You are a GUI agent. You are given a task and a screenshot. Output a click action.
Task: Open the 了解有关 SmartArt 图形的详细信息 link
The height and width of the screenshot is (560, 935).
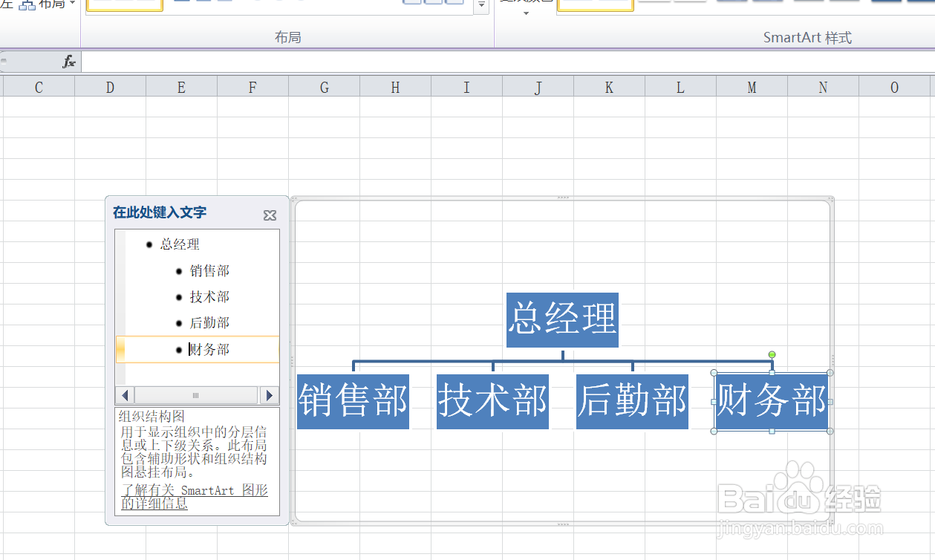195,497
